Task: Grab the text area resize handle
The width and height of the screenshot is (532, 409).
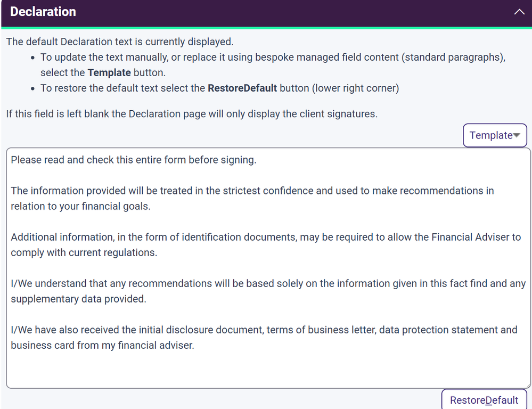Action: click(x=527, y=385)
